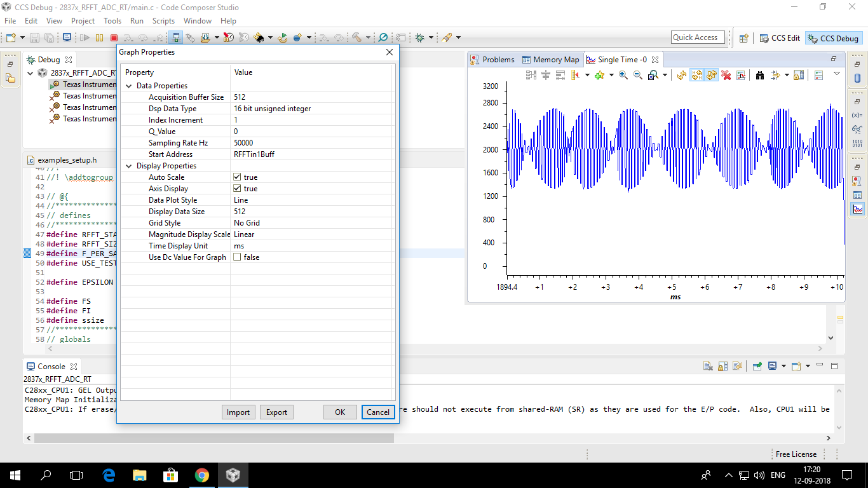Open dropdown next to graph zoom-reset icon

(665, 75)
